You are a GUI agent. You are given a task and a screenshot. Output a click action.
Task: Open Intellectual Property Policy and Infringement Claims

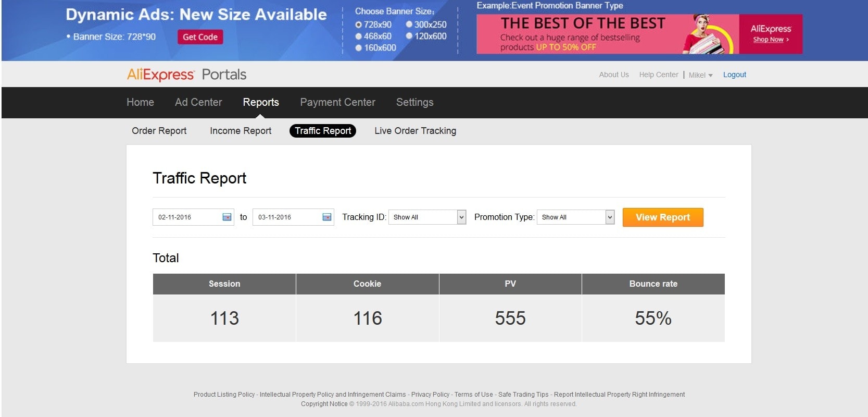[333, 395]
